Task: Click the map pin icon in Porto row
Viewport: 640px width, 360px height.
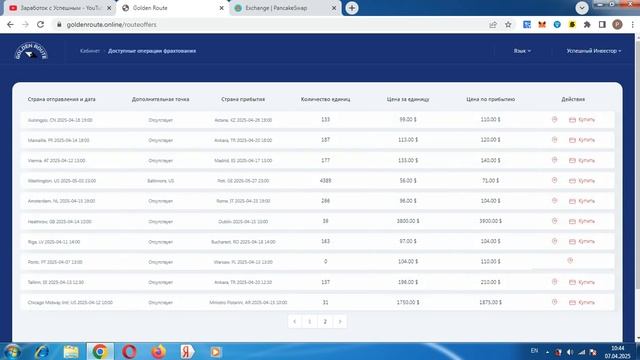Action: pyautogui.click(x=570, y=260)
